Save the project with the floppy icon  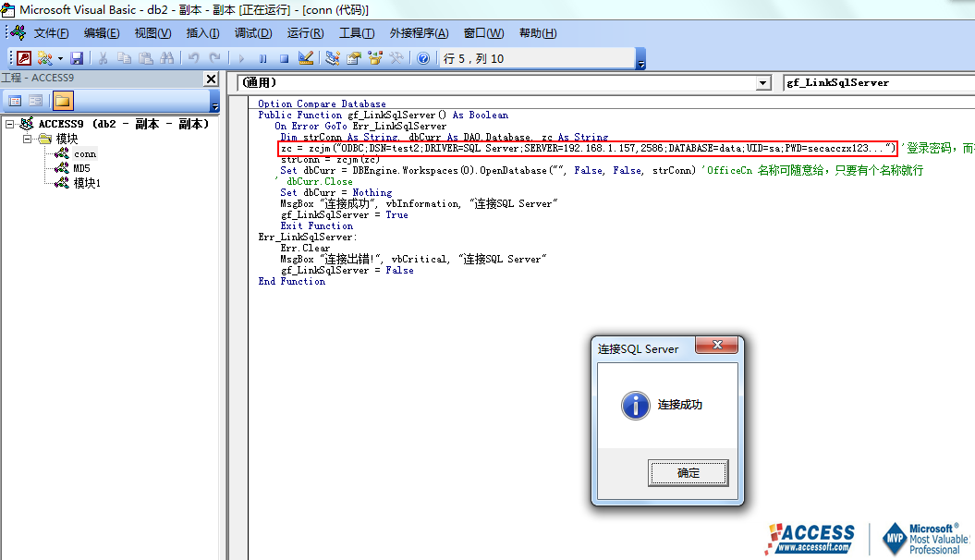pos(77,58)
